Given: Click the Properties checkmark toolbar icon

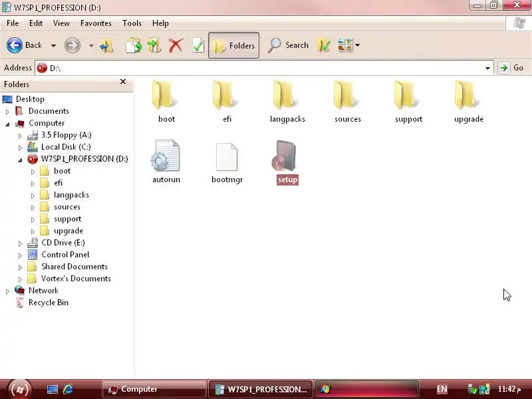Looking at the screenshot, I should point(198,45).
